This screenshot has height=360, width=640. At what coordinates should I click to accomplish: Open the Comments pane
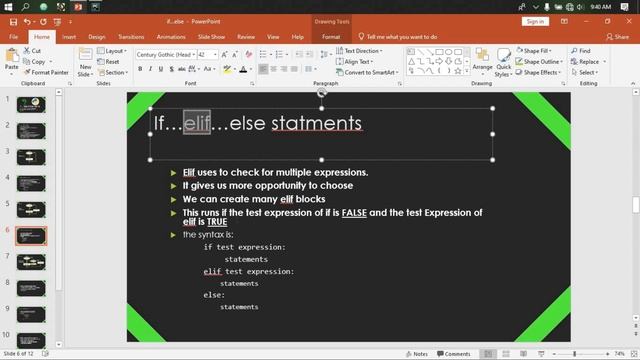pos(453,354)
